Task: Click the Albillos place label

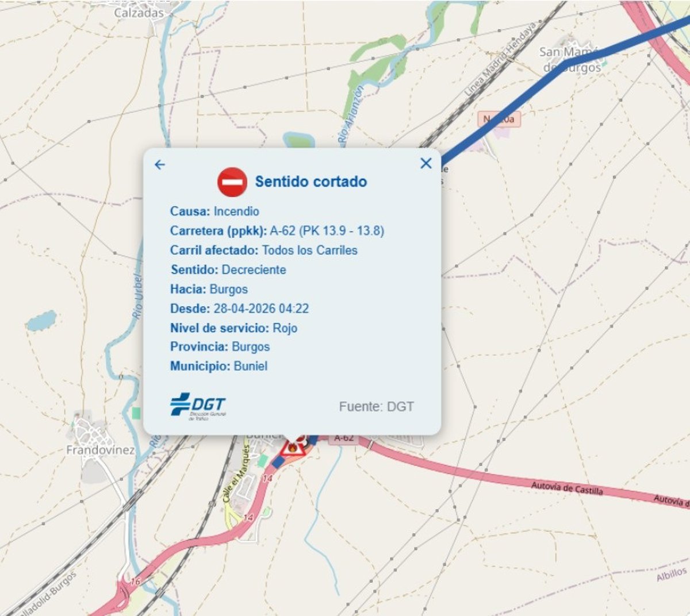Action: pyautogui.click(x=672, y=573)
